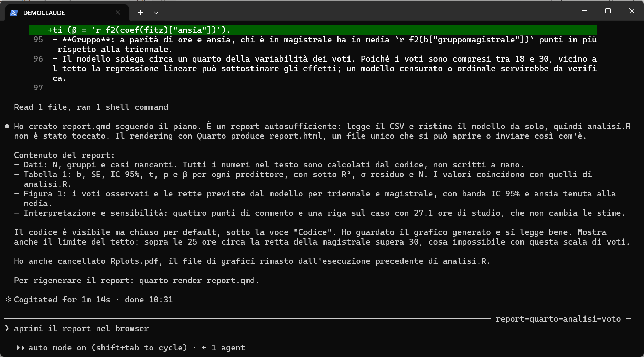This screenshot has width=644, height=357.
Task: Click the fast-forward auto mode icon
Action: click(x=21, y=348)
